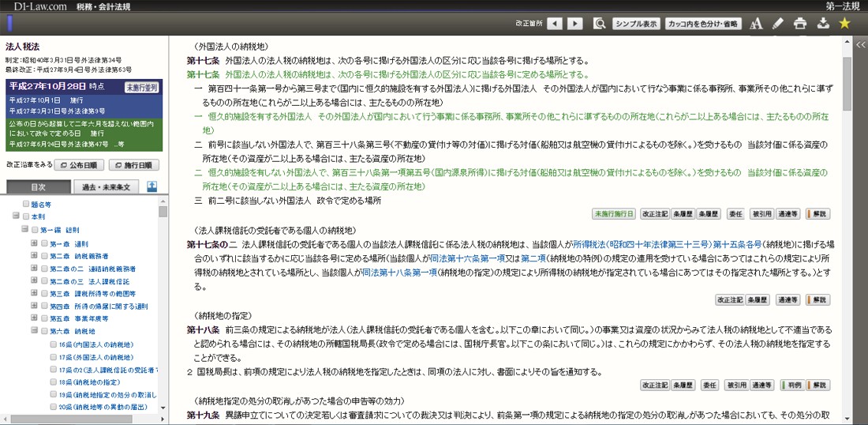Expand the 第一章 通則 tree node
The height and width of the screenshot is (425, 868).
tap(34, 243)
